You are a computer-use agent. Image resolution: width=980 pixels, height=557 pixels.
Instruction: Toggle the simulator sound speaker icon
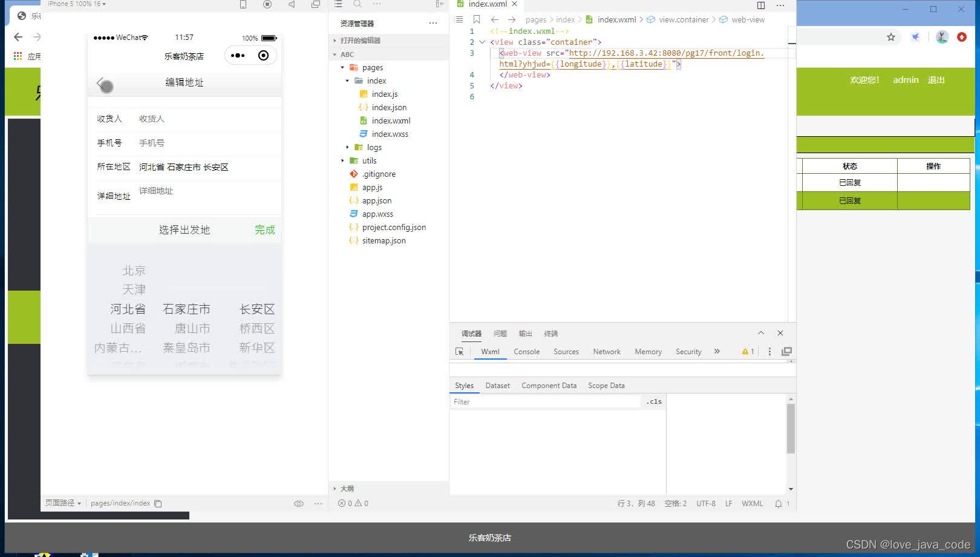292,4
